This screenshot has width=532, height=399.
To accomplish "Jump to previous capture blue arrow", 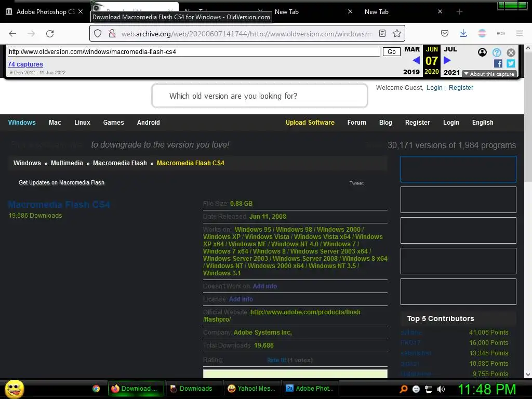I will point(416,60).
